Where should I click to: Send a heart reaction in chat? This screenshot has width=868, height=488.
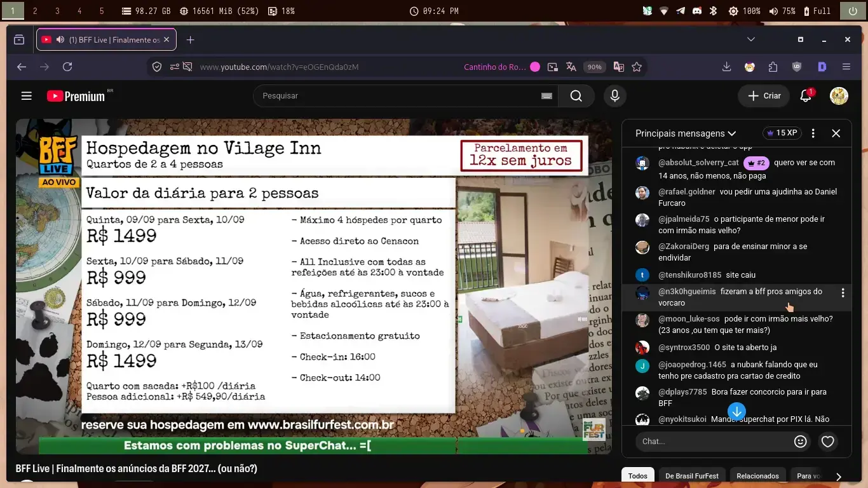[827, 441]
